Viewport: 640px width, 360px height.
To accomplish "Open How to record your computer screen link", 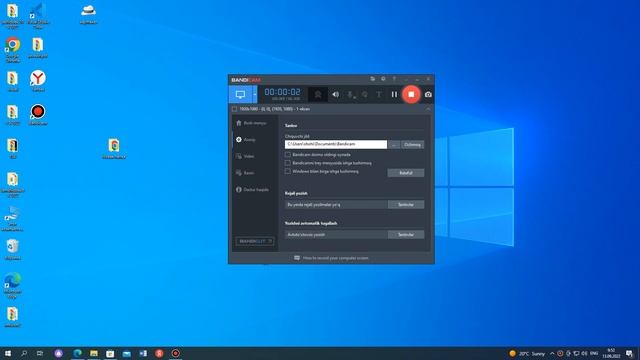I will click(336, 258).
